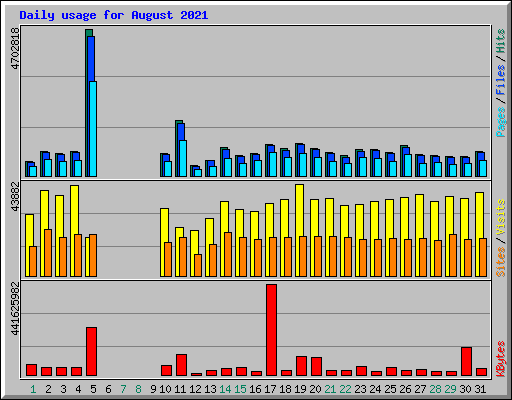
Task: Select the orange Sites bar on day 2
Action: coord(48,253)
